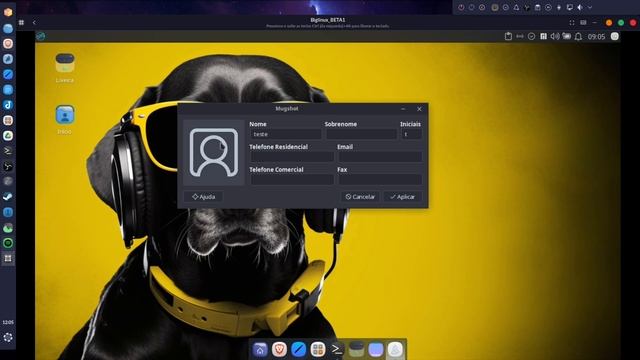Click the green window control of Biglinux_BETA1

[621, 23]
